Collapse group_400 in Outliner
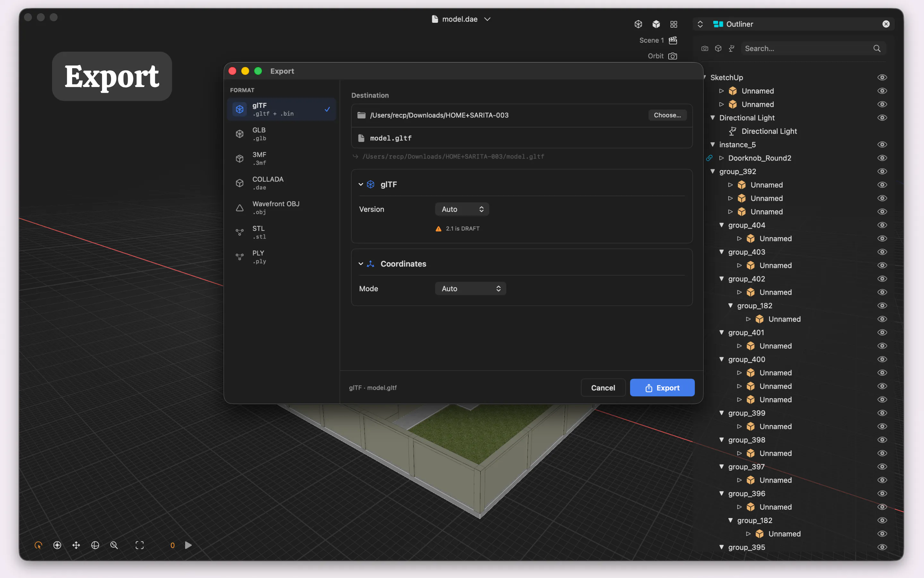This screenshot has height=578, width=924. [721, 359]
